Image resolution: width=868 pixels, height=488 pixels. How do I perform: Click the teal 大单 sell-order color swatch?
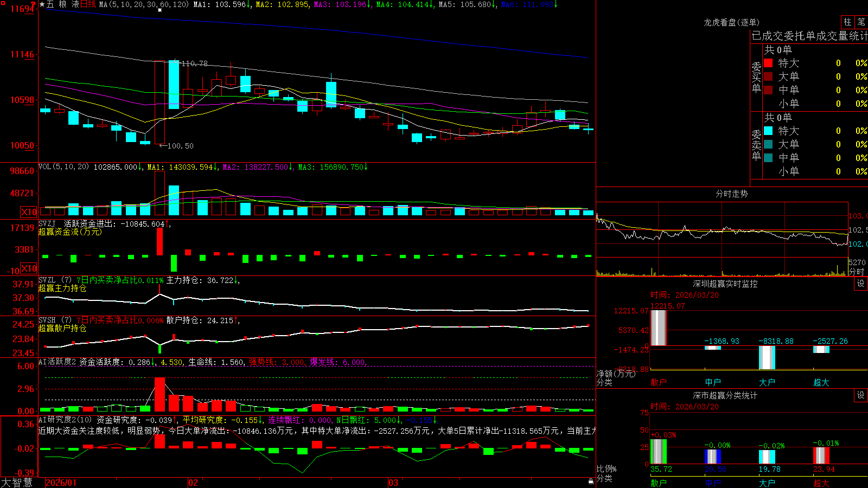pos(768,144)
